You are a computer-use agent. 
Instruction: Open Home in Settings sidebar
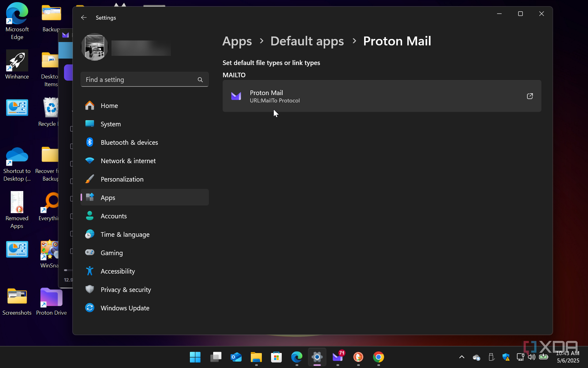click(145, 105)
